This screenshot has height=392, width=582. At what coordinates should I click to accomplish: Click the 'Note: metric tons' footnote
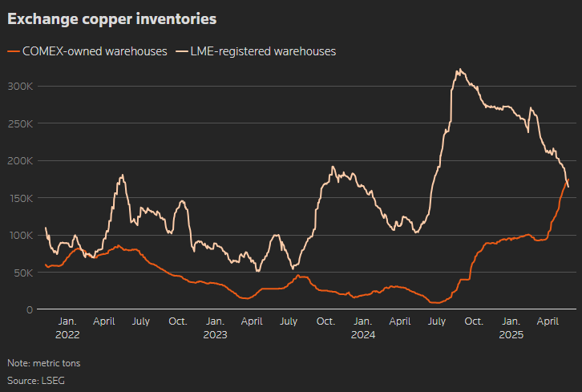pos(44,363)
